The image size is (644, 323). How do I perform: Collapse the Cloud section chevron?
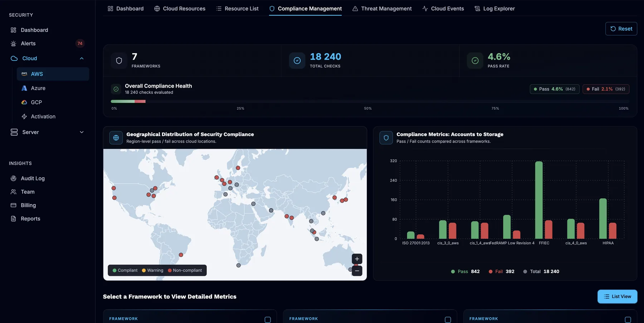point(82,58)
